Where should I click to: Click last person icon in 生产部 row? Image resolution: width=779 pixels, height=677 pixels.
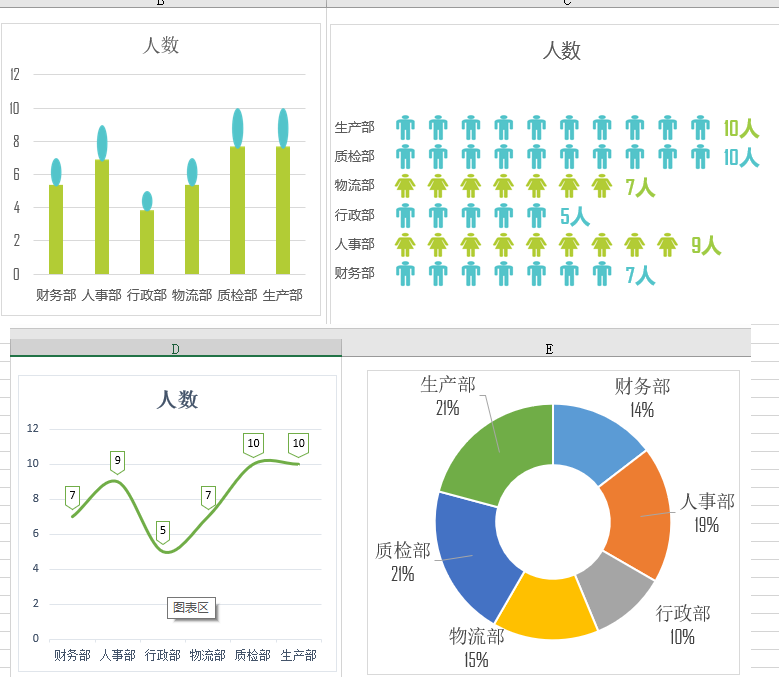pos(701,128)
